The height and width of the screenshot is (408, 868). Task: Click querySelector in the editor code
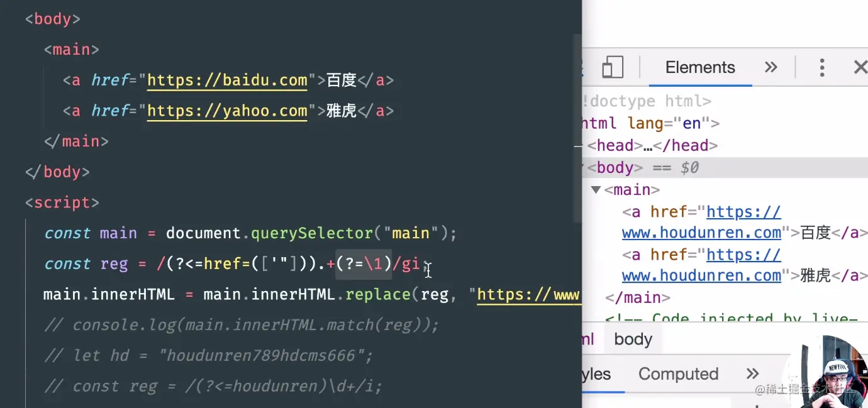[312, 233]
